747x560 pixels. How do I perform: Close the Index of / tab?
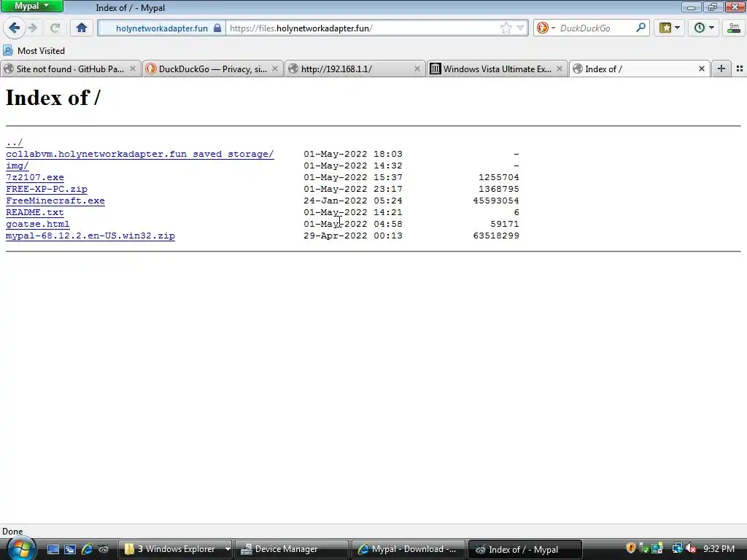(x=701, y=69)
